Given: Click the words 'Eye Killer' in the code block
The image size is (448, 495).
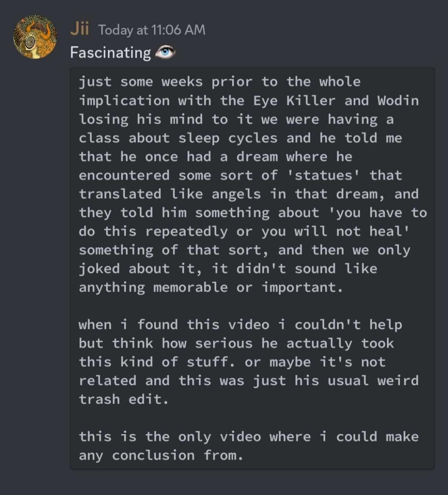Looking at the screenshot, I should pos(294,101).
